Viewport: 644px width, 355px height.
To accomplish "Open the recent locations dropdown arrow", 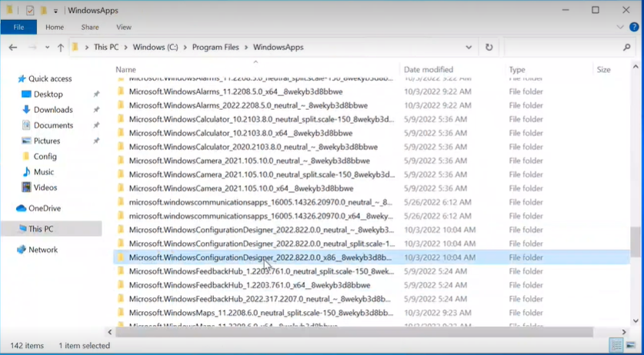I will (x=47, y=48).
